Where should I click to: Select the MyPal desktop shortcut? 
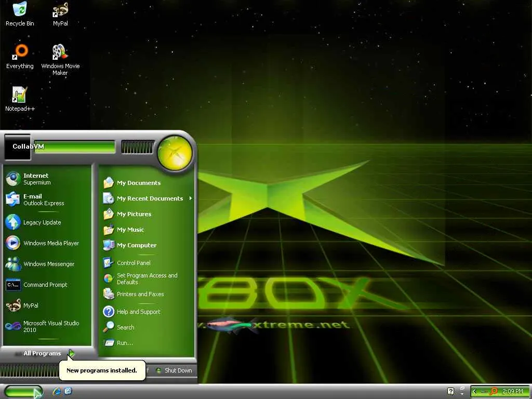(60, 14)
